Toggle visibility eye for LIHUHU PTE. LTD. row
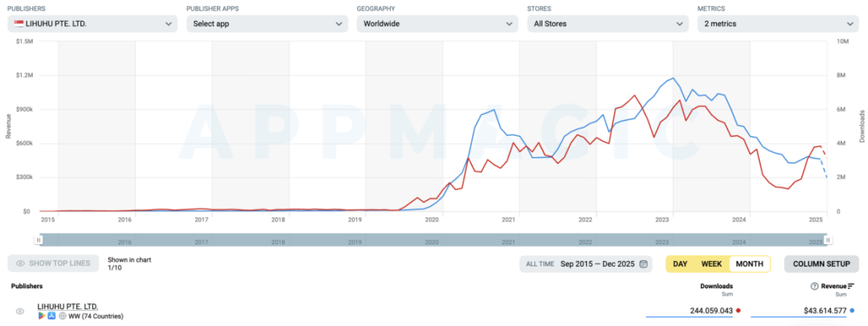 pos(20,312)
